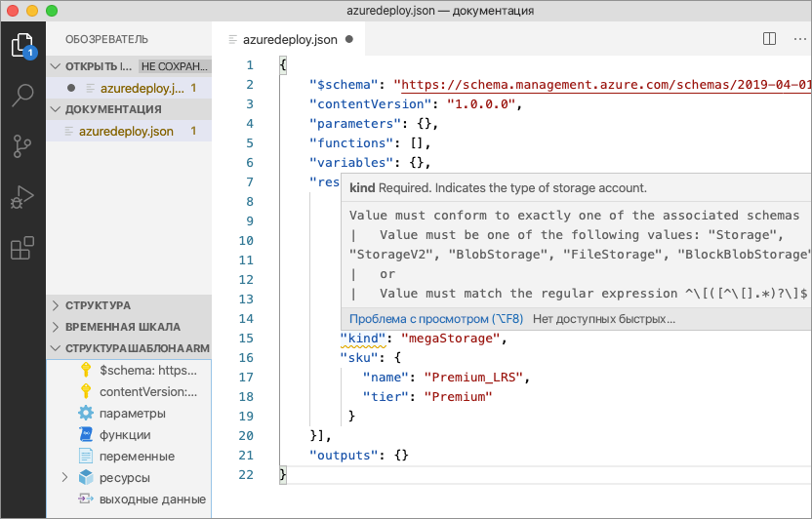Click line number 1 in gutter
The width and height of the screenshot is (812, 519).
click(250, 65)
